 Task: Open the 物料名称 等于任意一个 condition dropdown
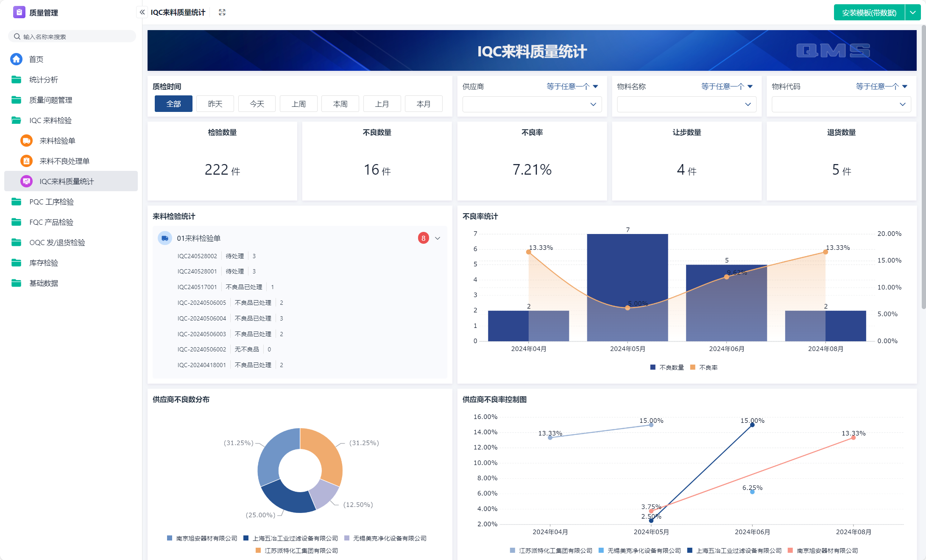pyautogui.click(x=727, y=86)
